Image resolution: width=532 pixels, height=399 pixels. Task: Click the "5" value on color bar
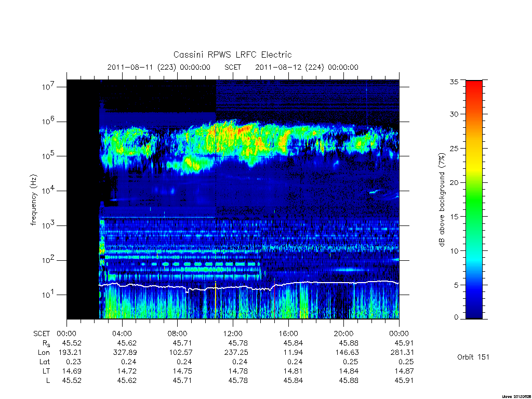[x=456, y=285]
